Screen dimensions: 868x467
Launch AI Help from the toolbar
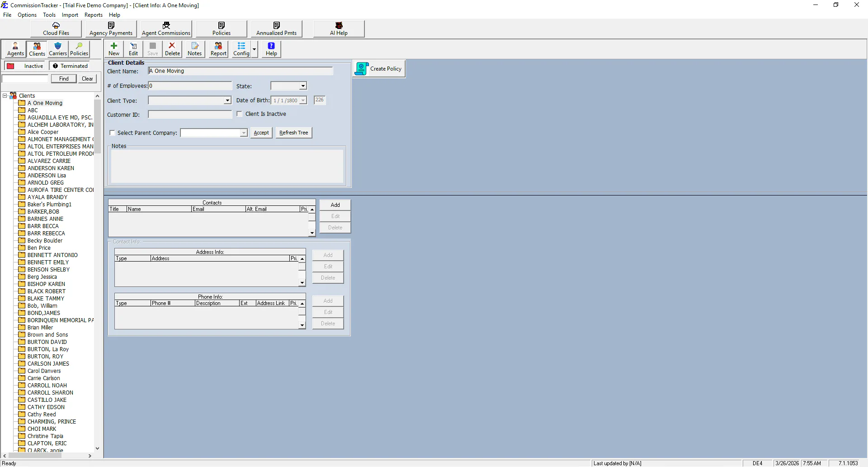coord(339,29)
